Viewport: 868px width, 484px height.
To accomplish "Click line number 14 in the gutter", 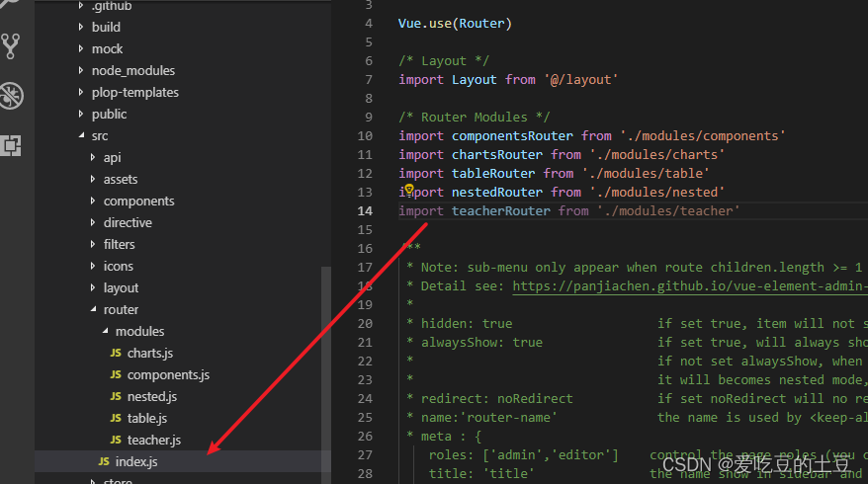I will (x=365, y=210).
